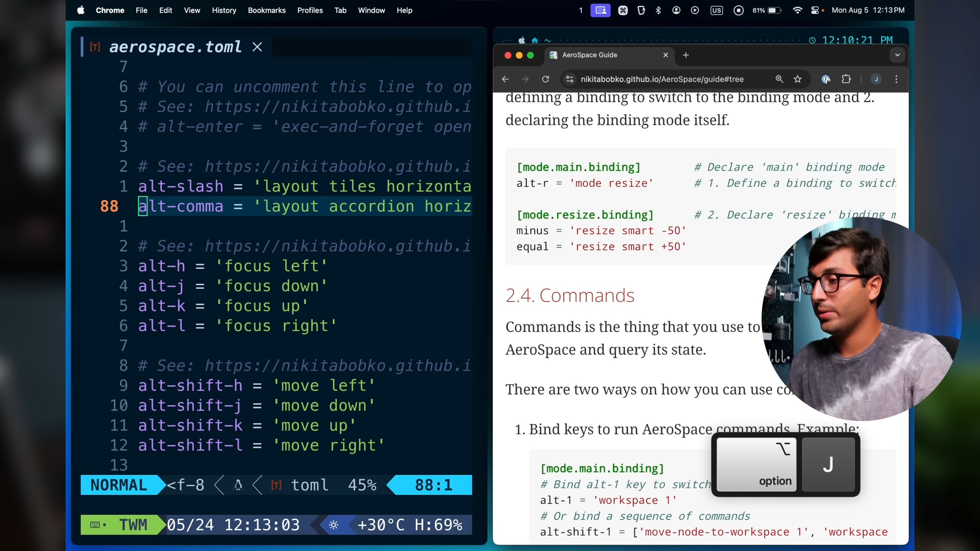980x551 pixels.
Task: Click the zoom magnifier in address bar
Action: coord(779,79)
